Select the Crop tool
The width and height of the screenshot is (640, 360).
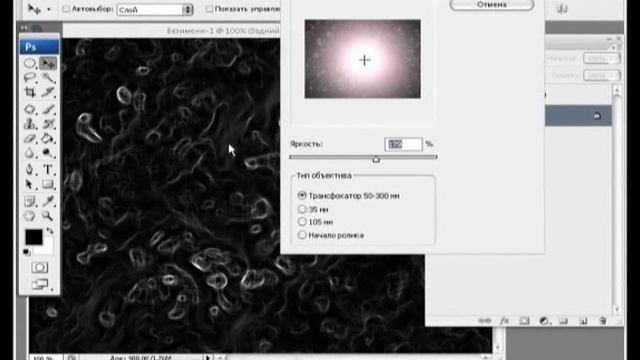click(30, 92)
